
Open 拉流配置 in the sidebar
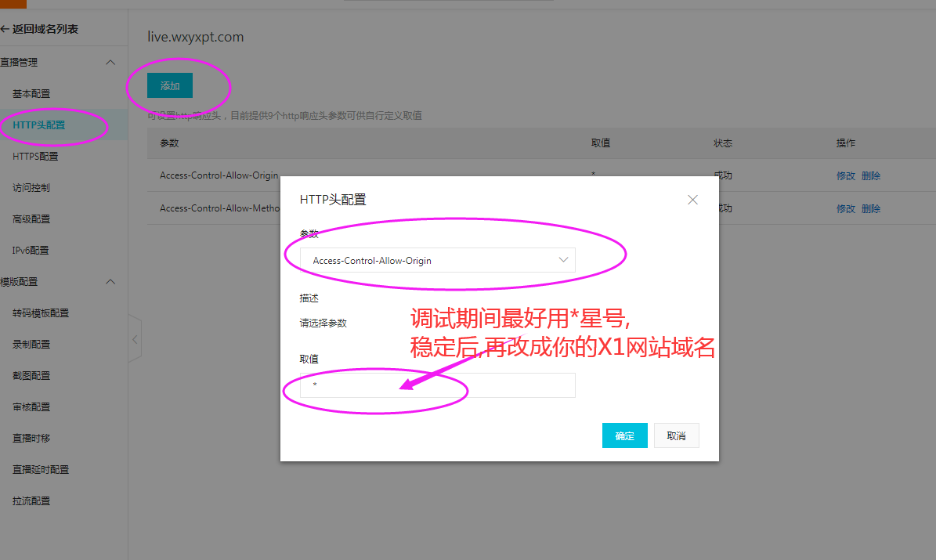pos(31,501)
